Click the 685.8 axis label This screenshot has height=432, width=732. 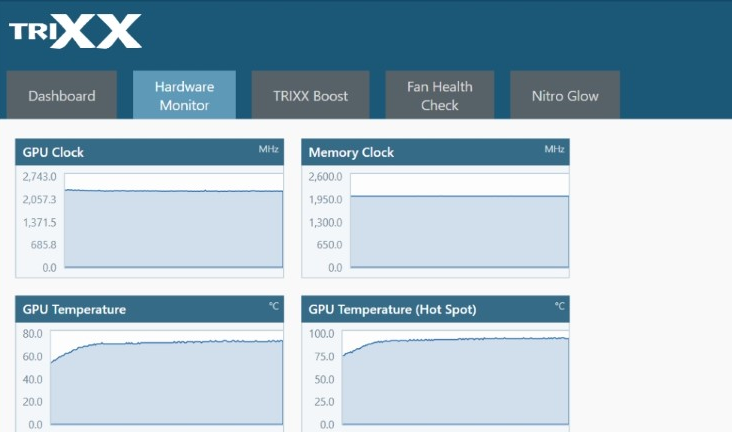point(43,245)
